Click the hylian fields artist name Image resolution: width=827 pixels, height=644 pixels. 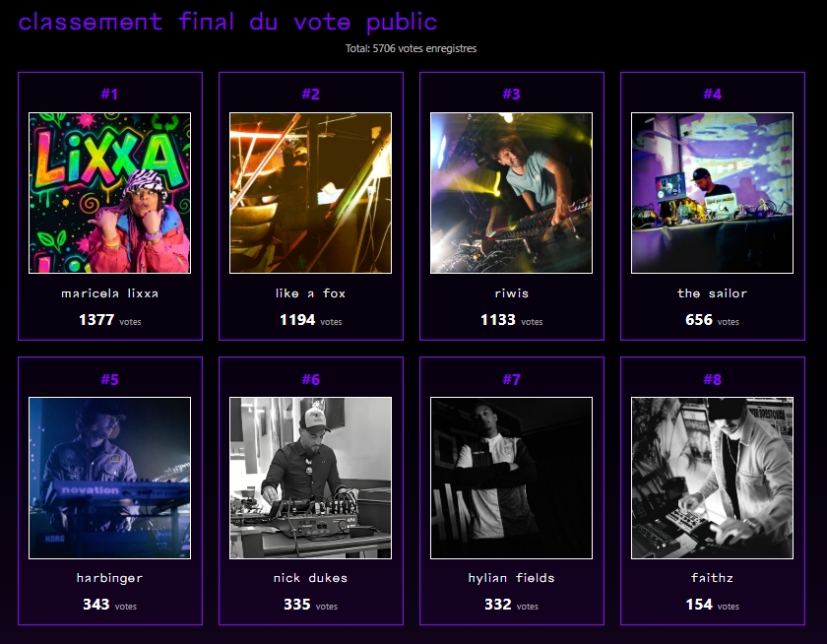coord(512,578)
